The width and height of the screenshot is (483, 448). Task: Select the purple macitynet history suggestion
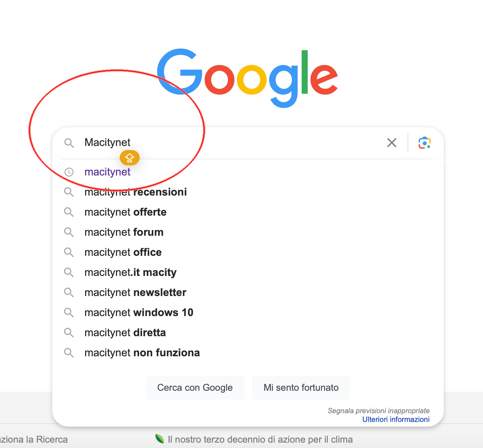click(107, 172)
